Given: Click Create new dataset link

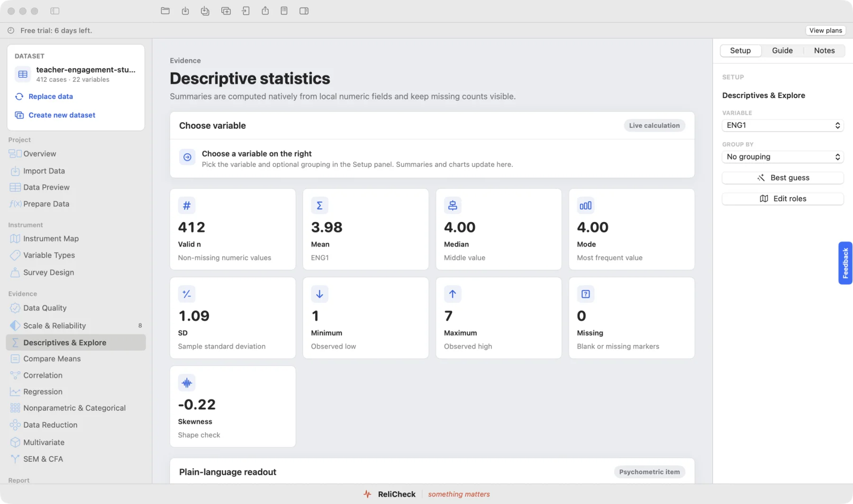Looking at the screenshot, I should coord(62,115).
